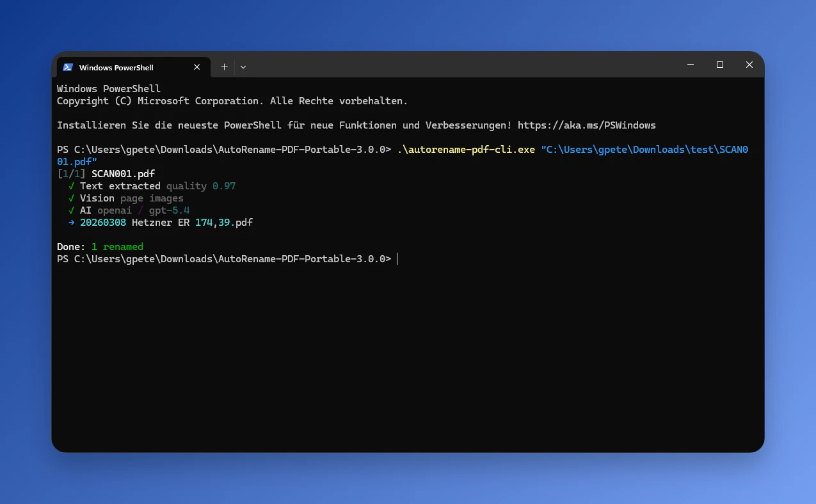This screenshot has height=504, width=816.
Task: Close the Windows PowerShell tab
Action: [196, 67]
